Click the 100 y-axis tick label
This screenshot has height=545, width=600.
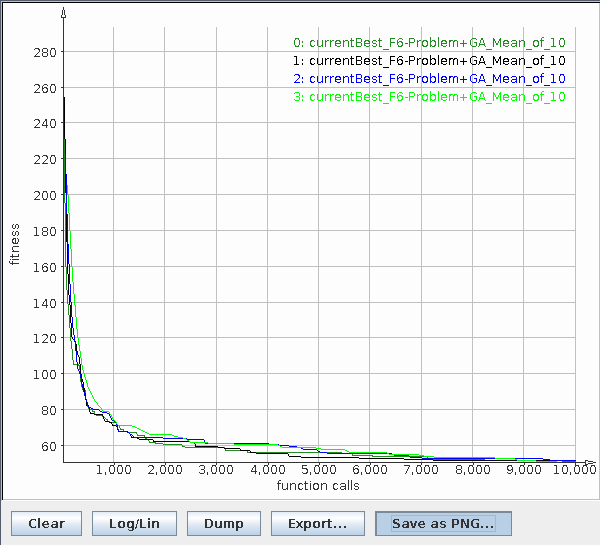point(46,374)
